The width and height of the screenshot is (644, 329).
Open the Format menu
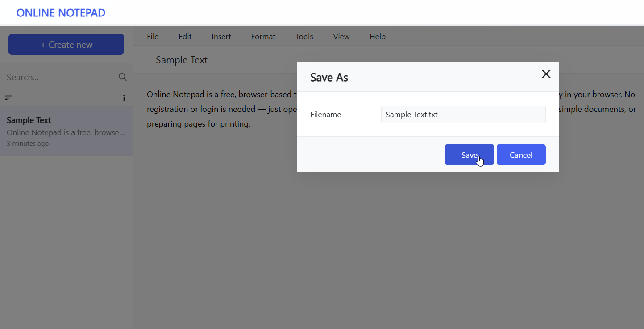click(263, 37)
